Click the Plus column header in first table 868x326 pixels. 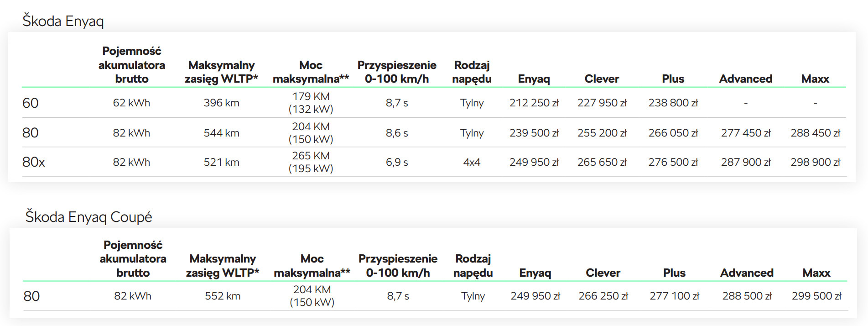(x=673, y=79)
